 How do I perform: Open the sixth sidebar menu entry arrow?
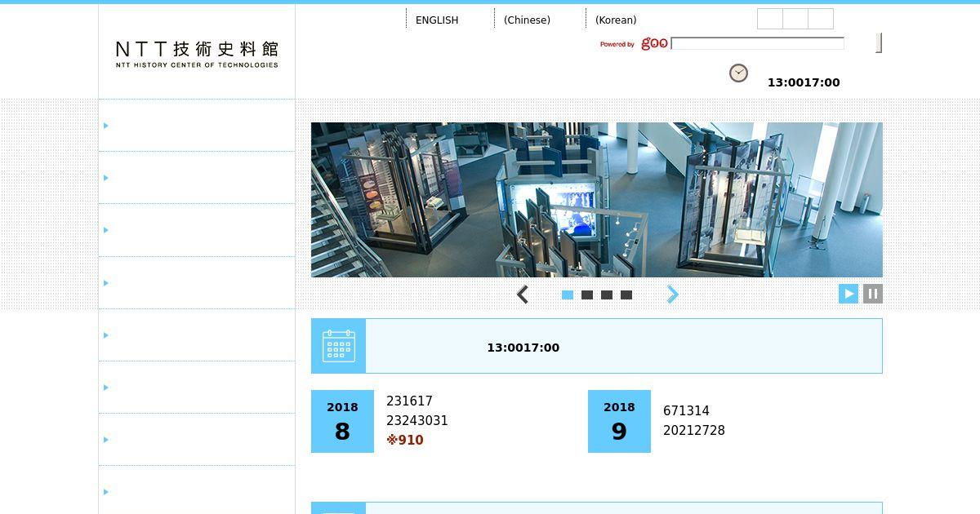coord(106,388)
